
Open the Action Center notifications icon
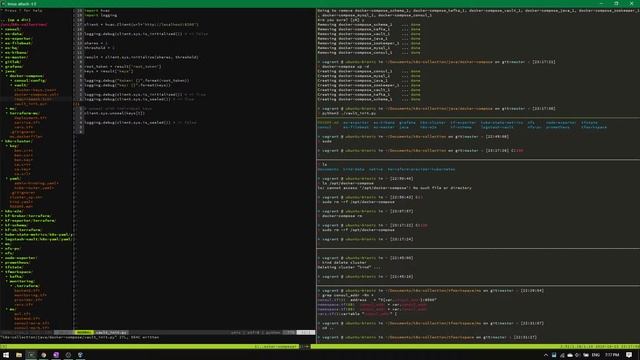pos(629,355)
